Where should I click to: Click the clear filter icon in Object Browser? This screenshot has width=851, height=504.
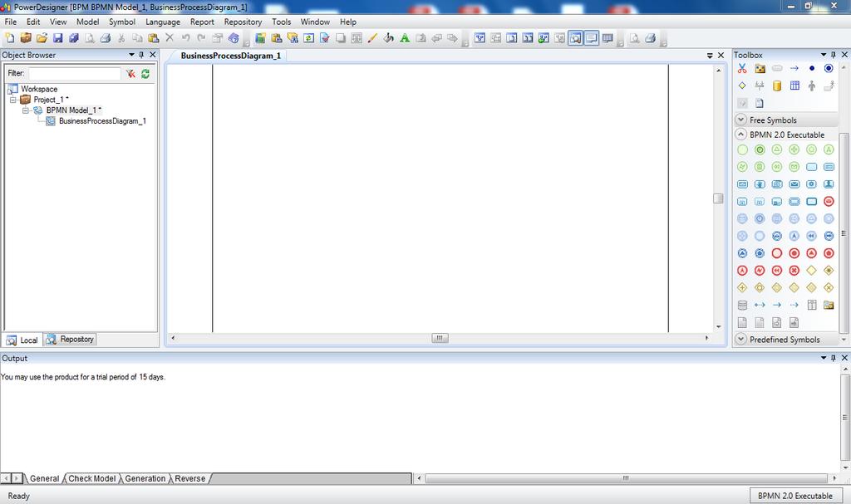coord(130,74)
